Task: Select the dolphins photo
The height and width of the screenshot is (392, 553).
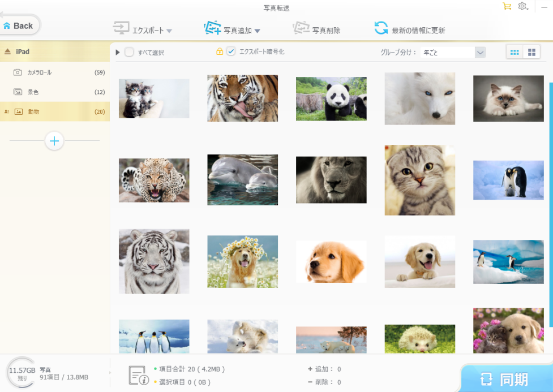Action: (243, 180)
